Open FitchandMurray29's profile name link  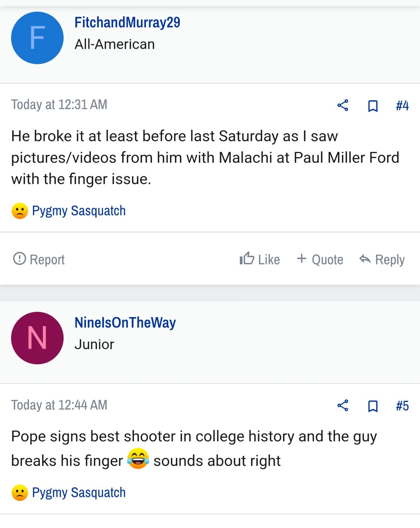127,22
